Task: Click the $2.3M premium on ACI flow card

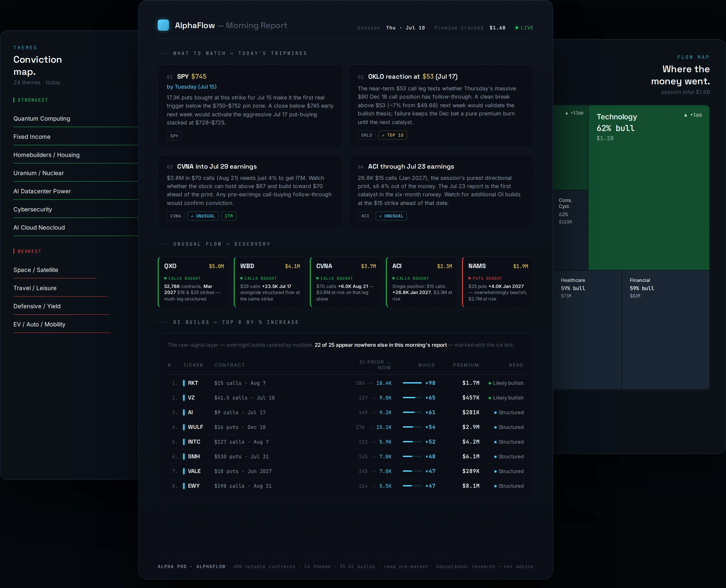Action: pyautogui.click(x=444, y=266)
